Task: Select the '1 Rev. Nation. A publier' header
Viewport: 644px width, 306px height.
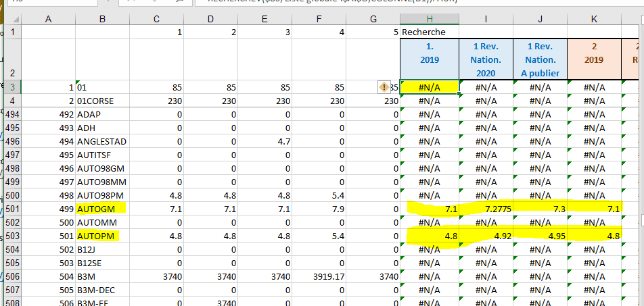Action: coord(539,59)
